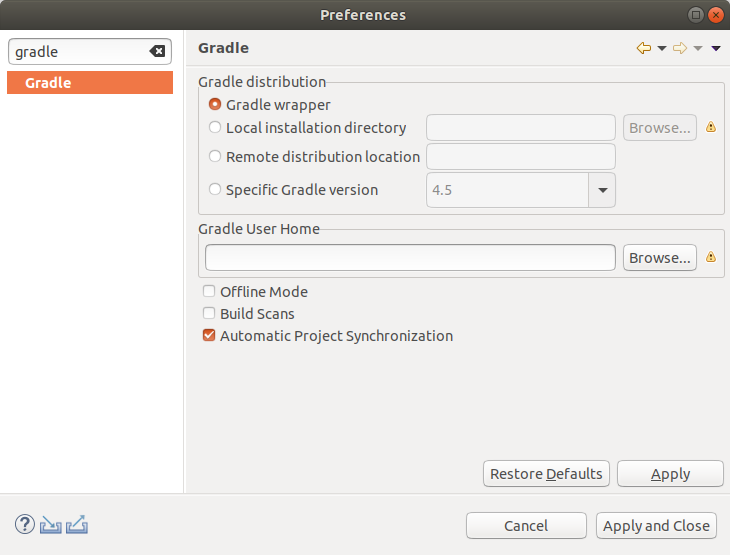730x555 pixels.
Task: Click the import preferences icon
Action: click(x=51, y=525)
